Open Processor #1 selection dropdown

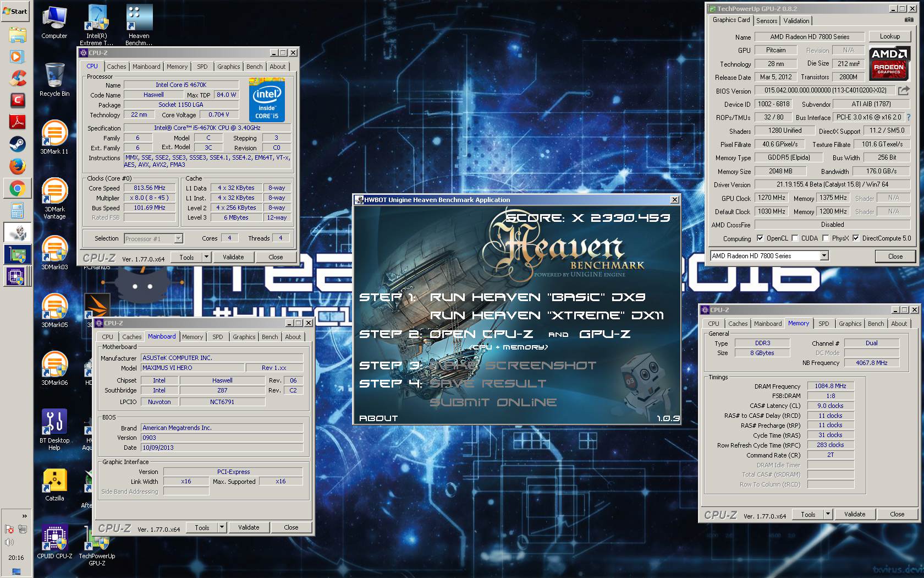178,238
